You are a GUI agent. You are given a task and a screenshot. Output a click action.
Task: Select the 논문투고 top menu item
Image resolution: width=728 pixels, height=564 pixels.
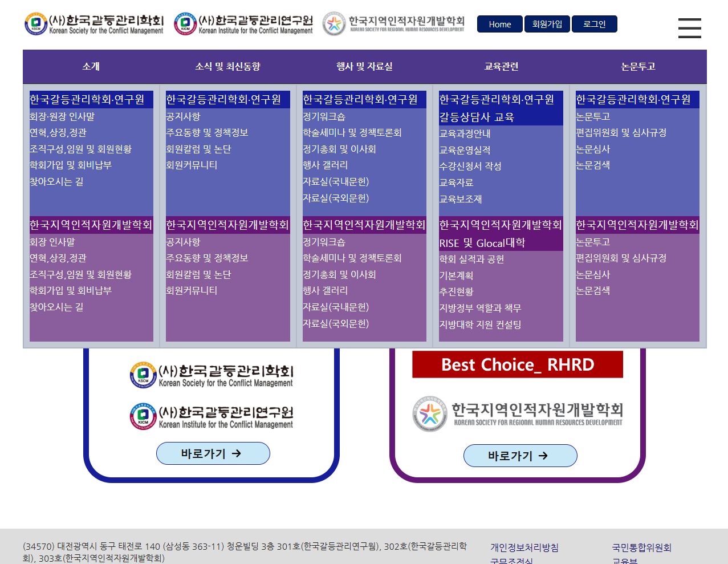click(x=638, y=66)
